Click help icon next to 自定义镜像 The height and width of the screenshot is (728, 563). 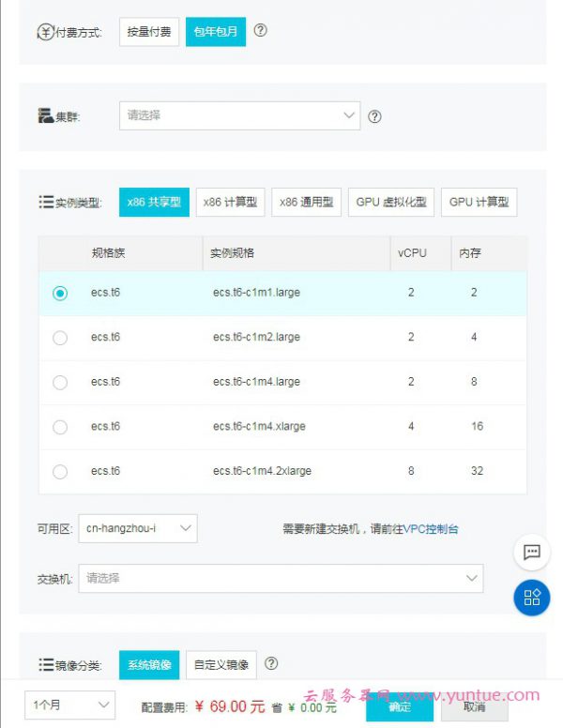tap(271, 664)
